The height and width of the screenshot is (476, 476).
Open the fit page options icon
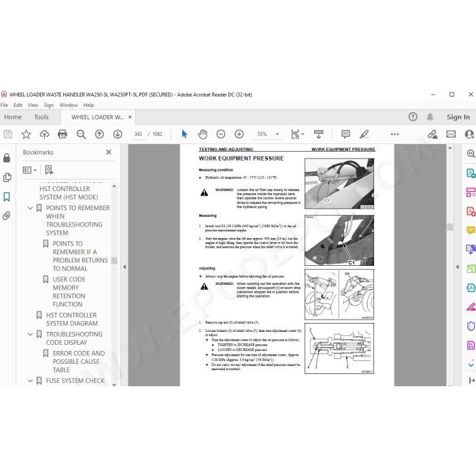pos(297,134)
